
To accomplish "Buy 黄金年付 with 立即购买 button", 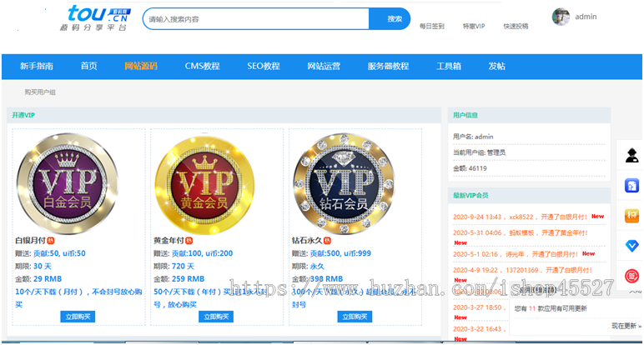I will pyautogui.click(x=216, y=317).
